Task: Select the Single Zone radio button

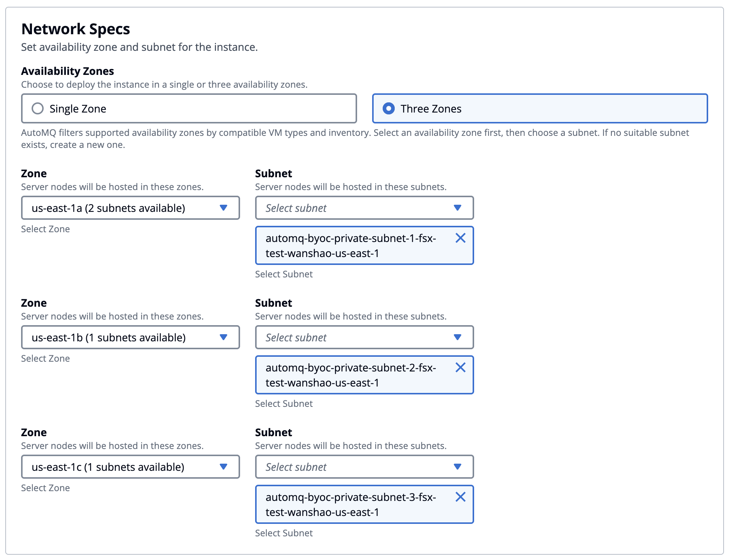Action: pyautogui.click(x=38, y=108)
